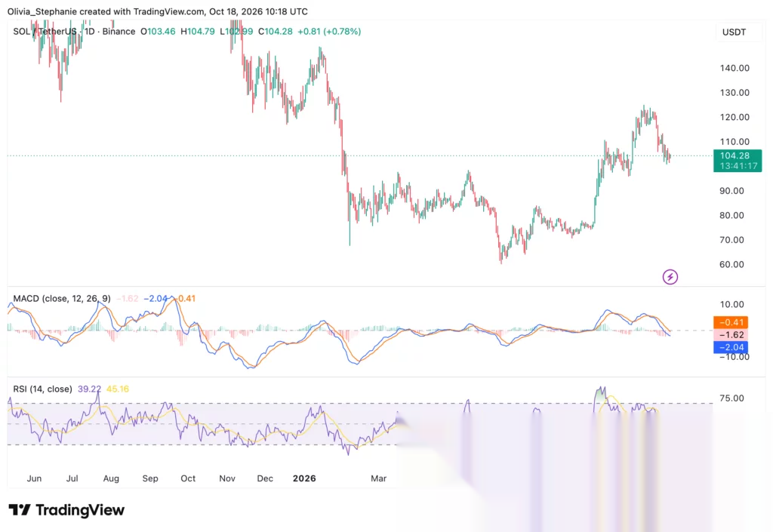Select the RSI (14, close) legend

pos(42,389)
